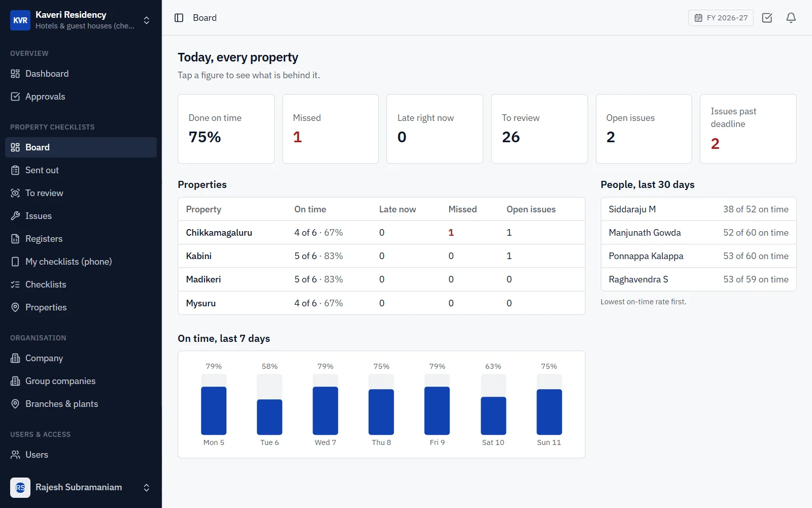
Task: Click the Properties map pin icon
Action: tap(15, 307)
